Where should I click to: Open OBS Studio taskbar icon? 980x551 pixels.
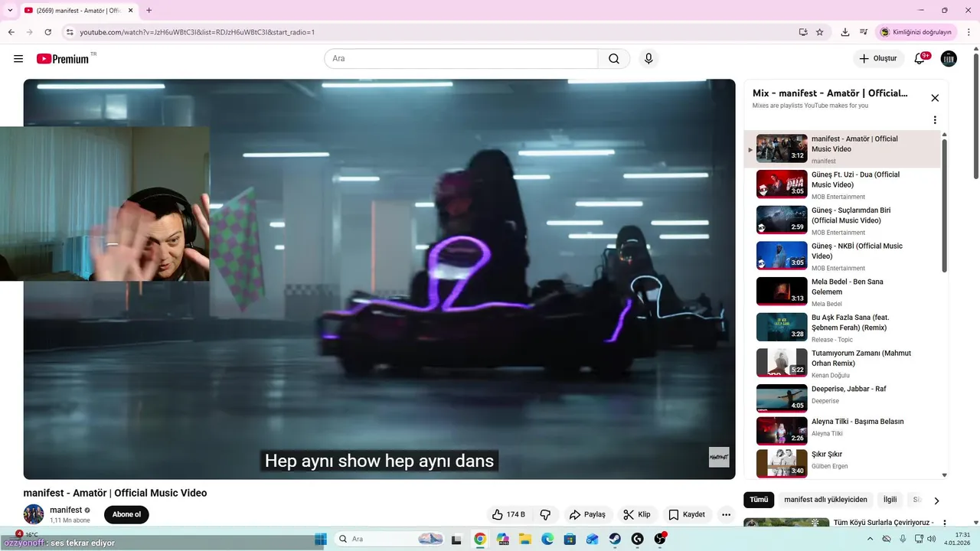point(660,539)
